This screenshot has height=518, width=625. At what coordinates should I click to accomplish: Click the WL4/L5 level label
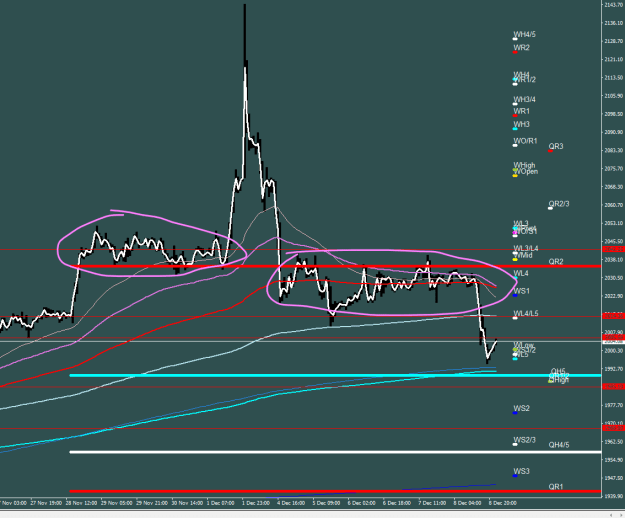click(525, 314)
